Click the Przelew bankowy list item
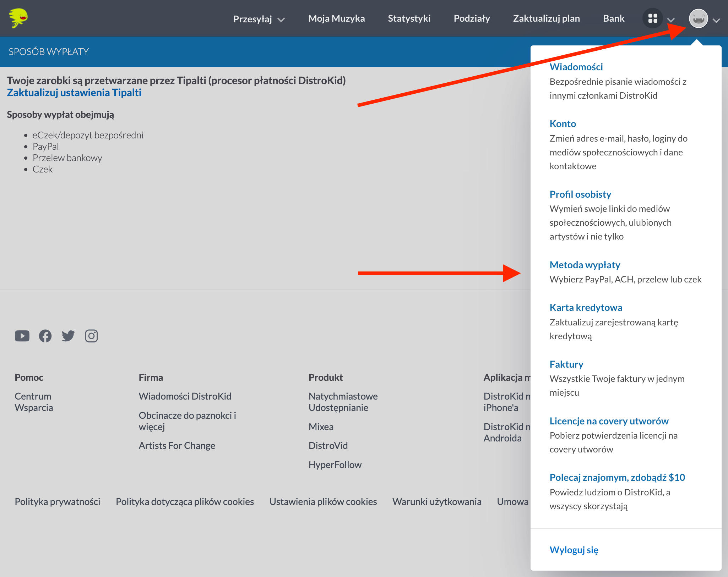The image size is (728, 577). 67,158
